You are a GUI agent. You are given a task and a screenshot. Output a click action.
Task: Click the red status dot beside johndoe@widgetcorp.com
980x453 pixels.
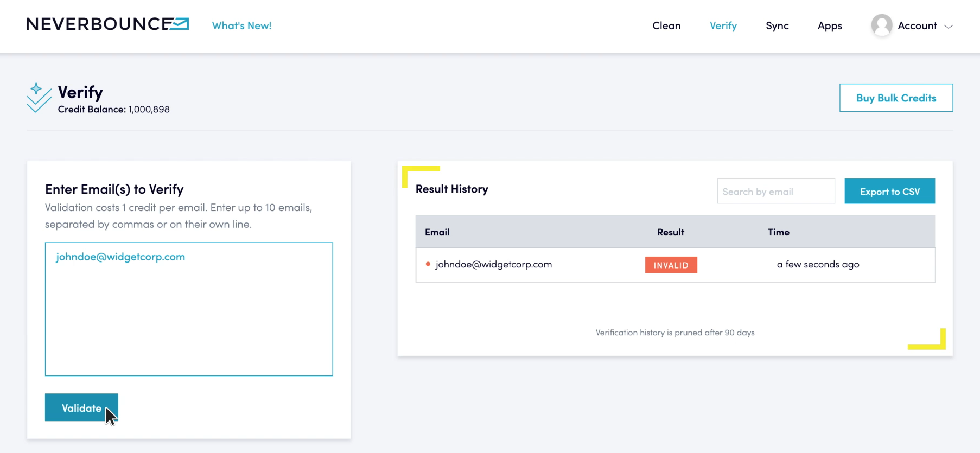tap(428, 264)
